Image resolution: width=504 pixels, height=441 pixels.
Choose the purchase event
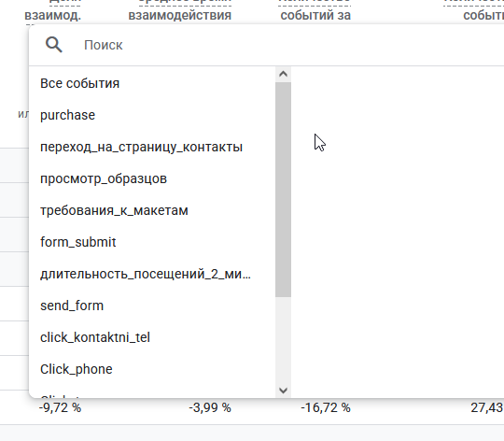click(x=67, y=115)
